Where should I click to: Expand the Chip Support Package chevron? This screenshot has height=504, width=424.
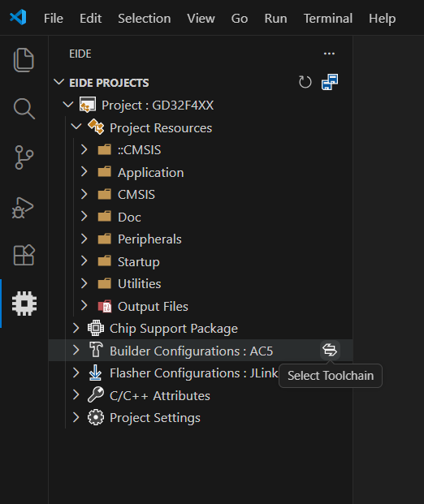(76, 328)
